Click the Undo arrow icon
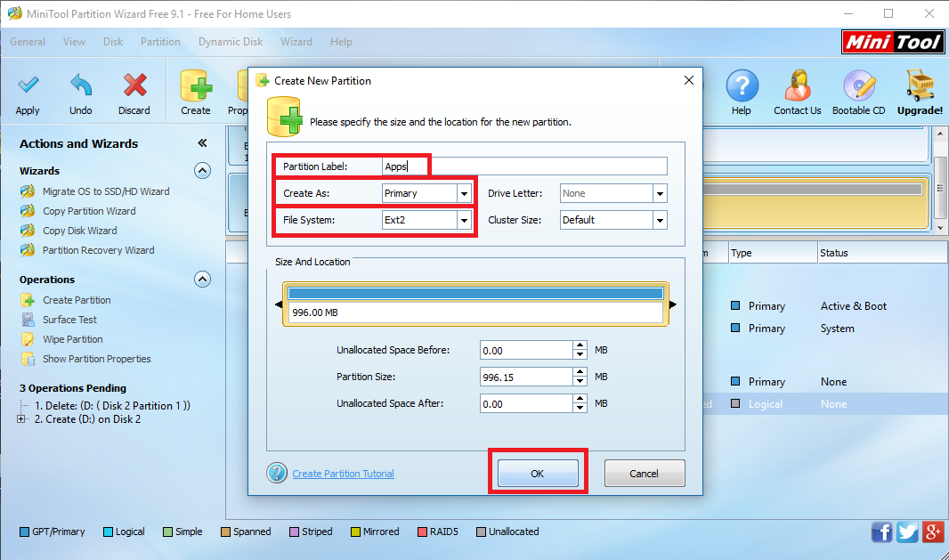 click(x=80, y=85)
